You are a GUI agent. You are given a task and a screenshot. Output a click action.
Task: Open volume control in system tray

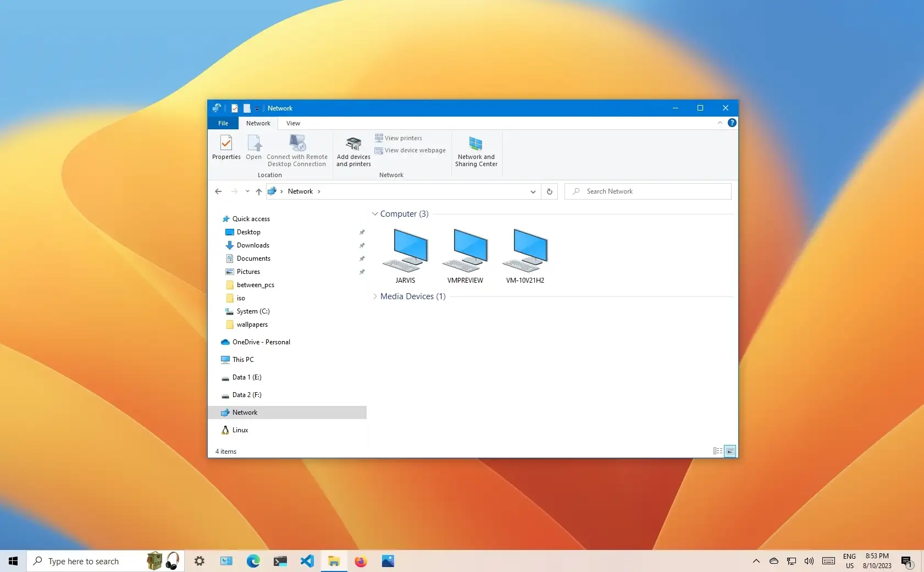(x=809, y=561)
